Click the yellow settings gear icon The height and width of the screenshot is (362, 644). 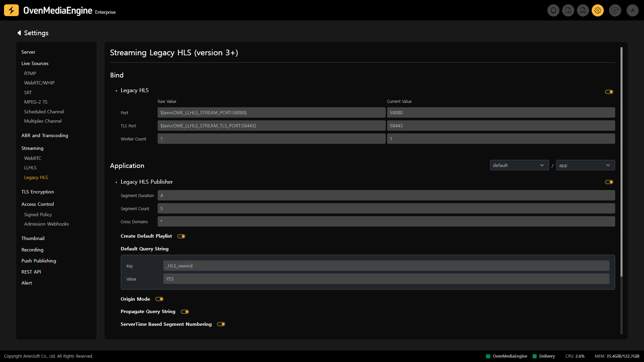(x=598, y=10)
